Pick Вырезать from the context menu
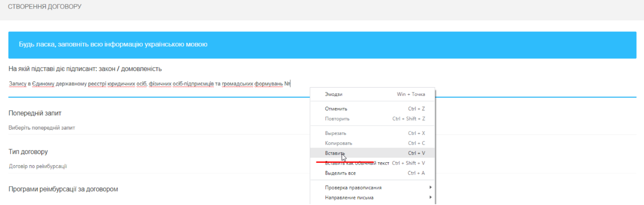 pos(336,133)
